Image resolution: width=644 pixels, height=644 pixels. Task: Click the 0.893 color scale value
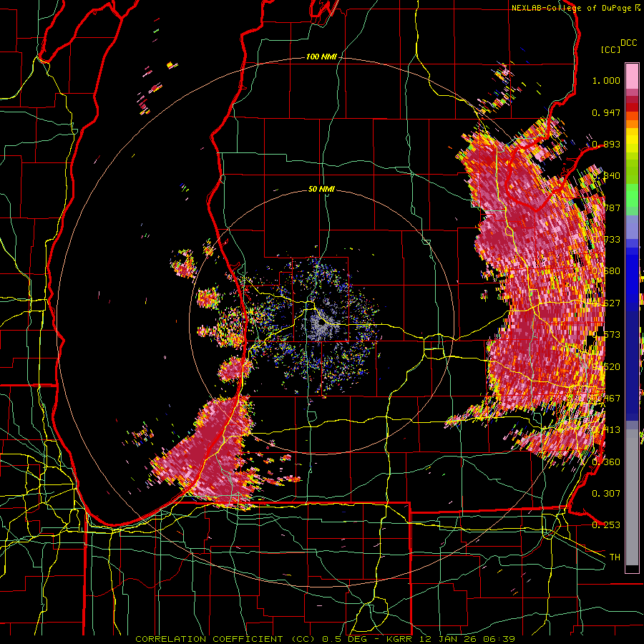coord(606,144)
